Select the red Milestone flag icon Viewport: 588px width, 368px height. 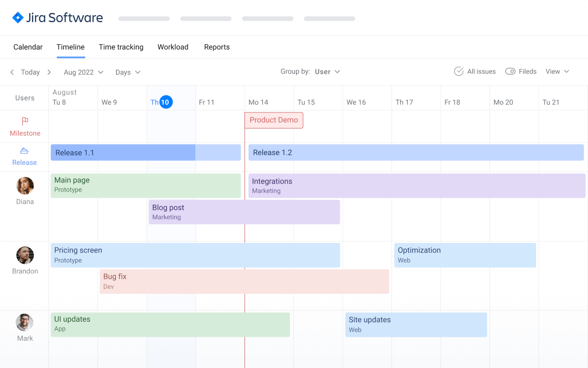pos(25,121)
